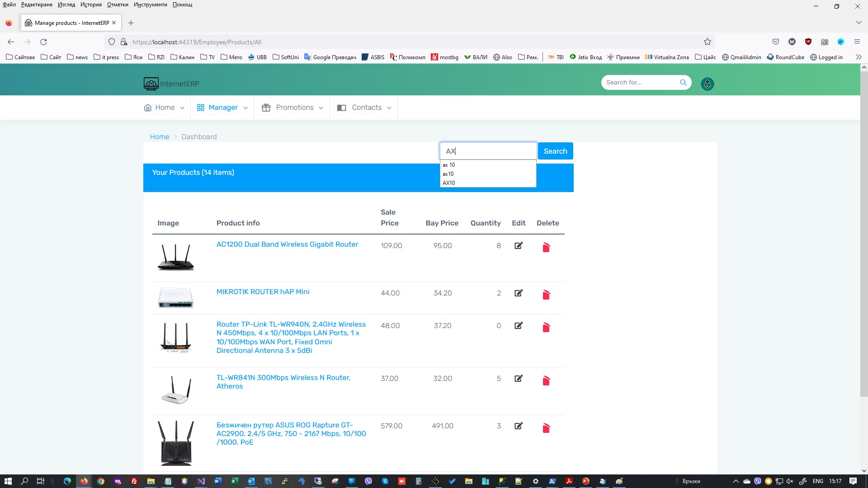Open the Firefox 'Отметки' menu

click(118, 5)
